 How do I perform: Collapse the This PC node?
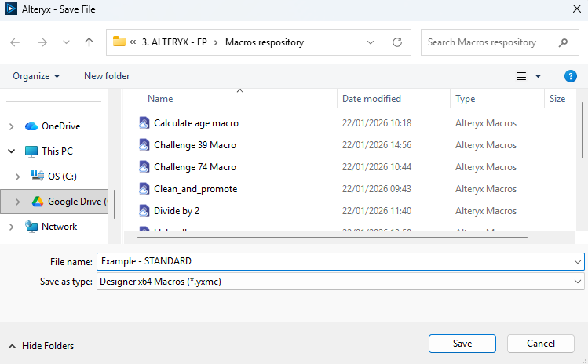click(11, 151)
